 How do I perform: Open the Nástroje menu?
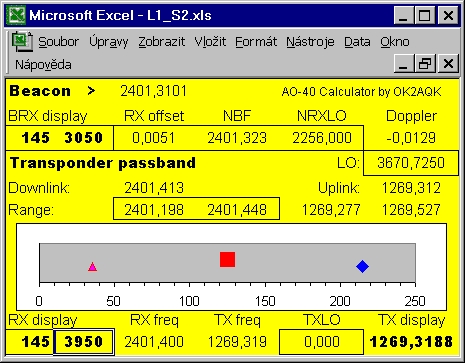coord(310,42)
